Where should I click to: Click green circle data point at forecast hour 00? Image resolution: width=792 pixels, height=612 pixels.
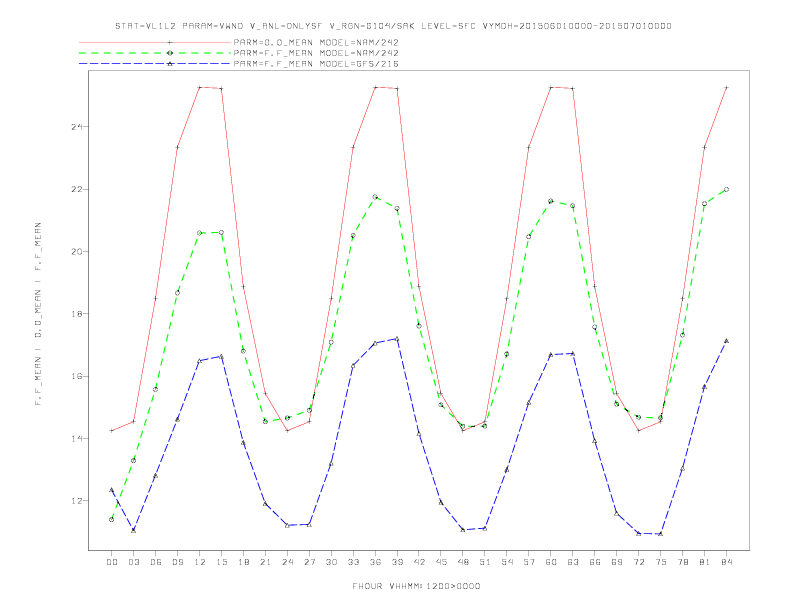[112, 519]
